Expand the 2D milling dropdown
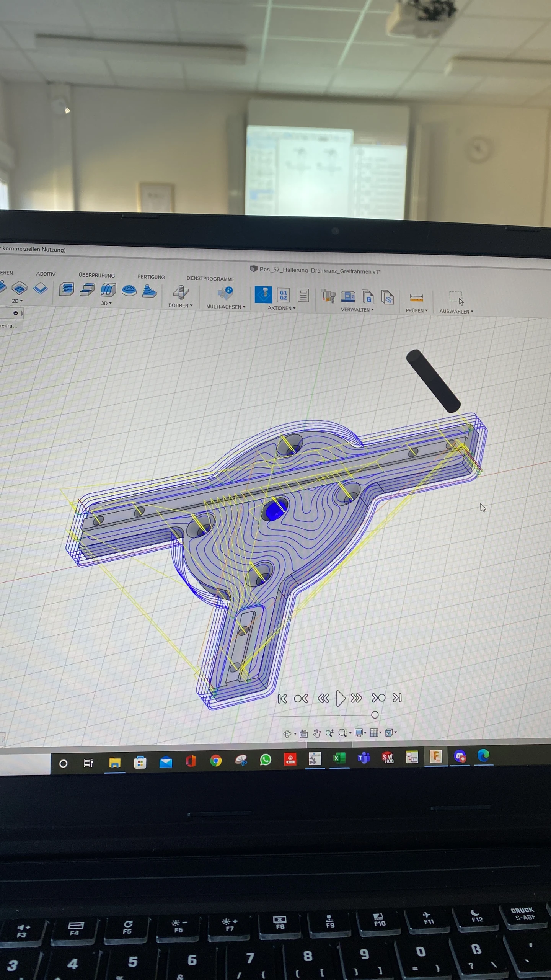Screen dimensions: 551x980 pos(17,301)
